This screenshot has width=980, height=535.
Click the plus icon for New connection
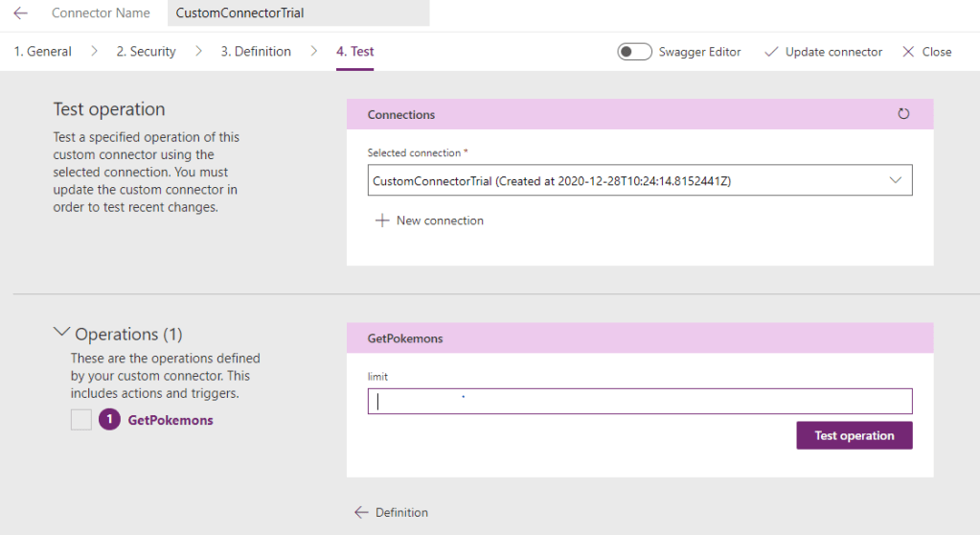pos(382,221)
